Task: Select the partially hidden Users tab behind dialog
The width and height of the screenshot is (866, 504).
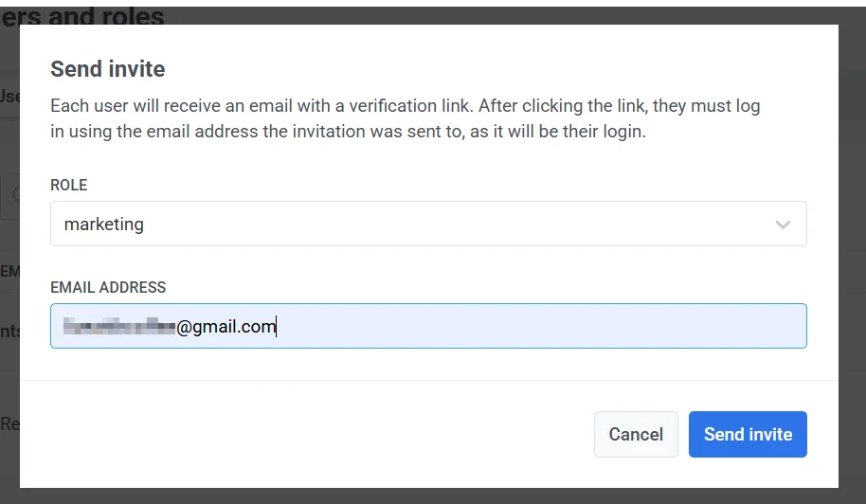Action: click(9, 96)
